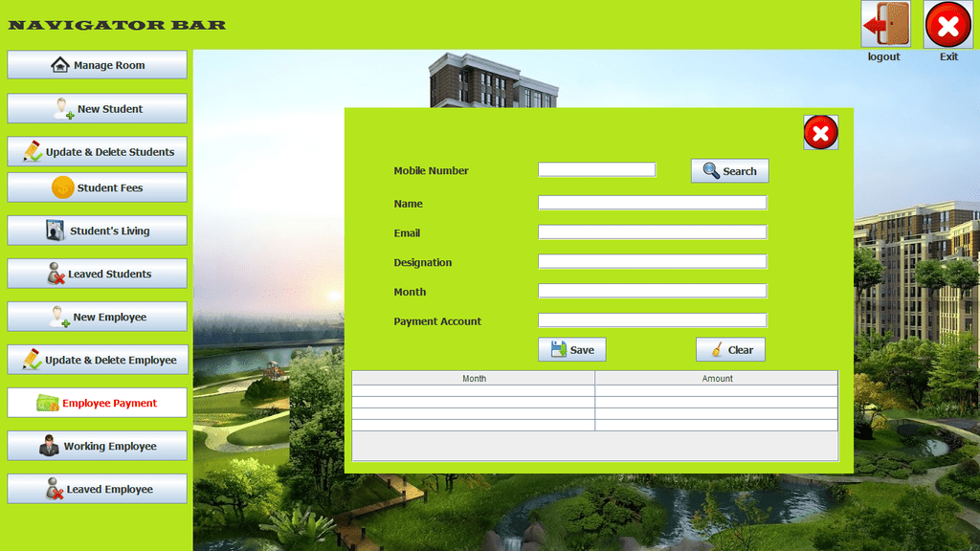
Task: Click the 'Designation' field label
Action: (x=422, y=262)
